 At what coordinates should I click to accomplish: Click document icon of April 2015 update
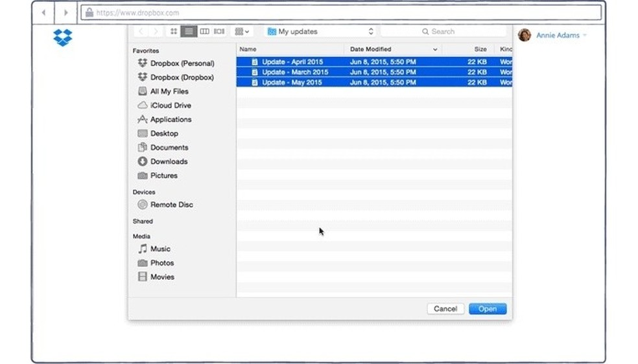coord(255,62)
